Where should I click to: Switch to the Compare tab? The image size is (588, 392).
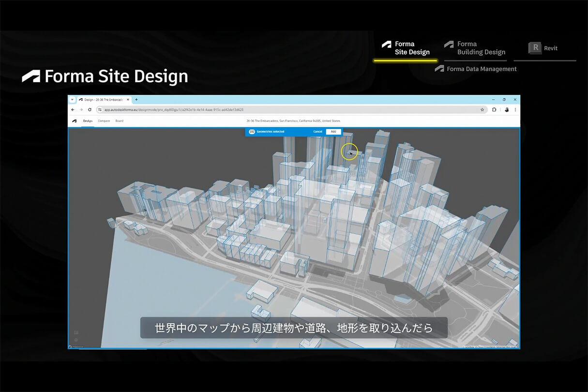(x=104, y=121)
